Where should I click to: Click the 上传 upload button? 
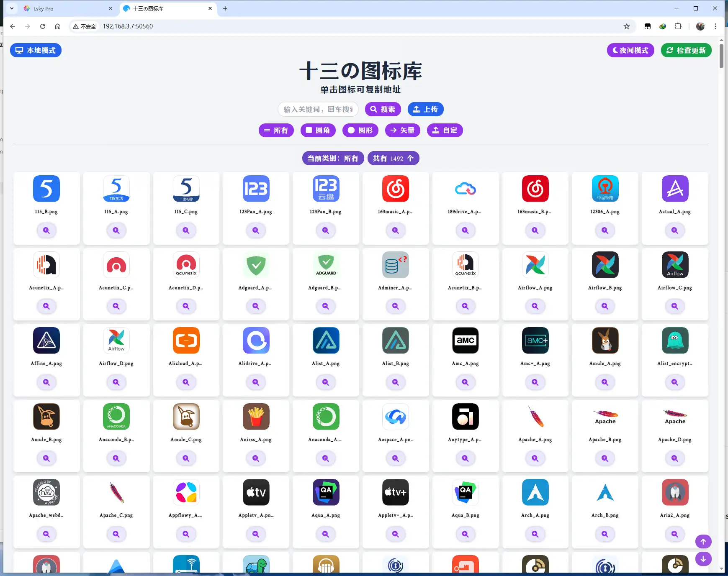[425, 109]
